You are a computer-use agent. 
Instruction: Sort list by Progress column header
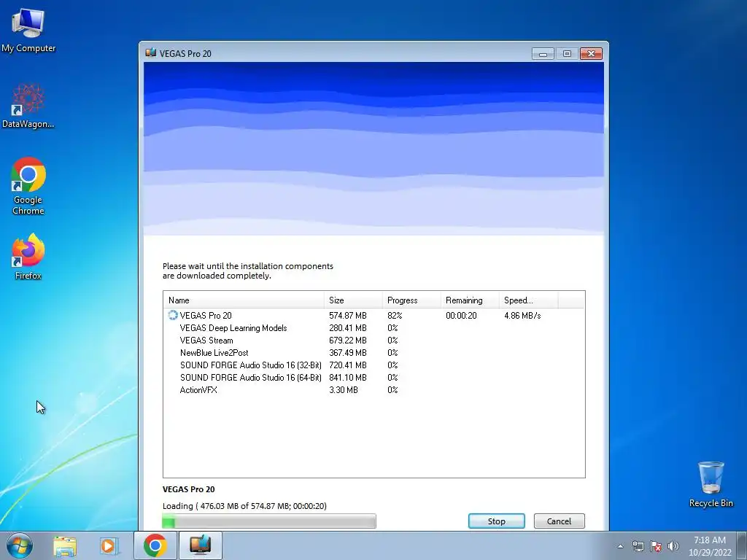pos(411,300)
